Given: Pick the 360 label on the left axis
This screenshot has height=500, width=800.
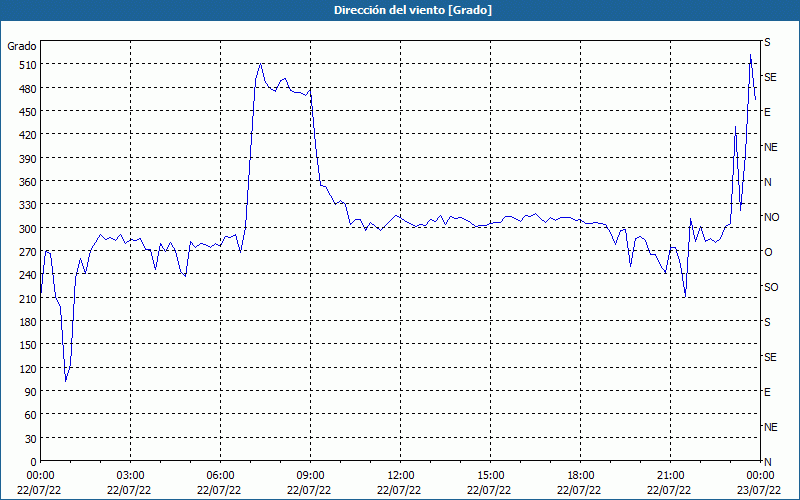Looking at the screenshot, I should click(x=27, y=182).
